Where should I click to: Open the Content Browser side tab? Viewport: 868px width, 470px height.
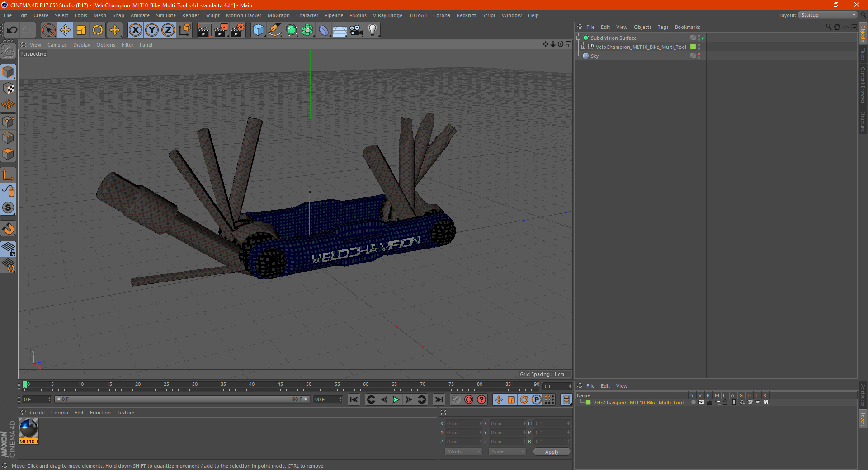[x=863, y=85]
